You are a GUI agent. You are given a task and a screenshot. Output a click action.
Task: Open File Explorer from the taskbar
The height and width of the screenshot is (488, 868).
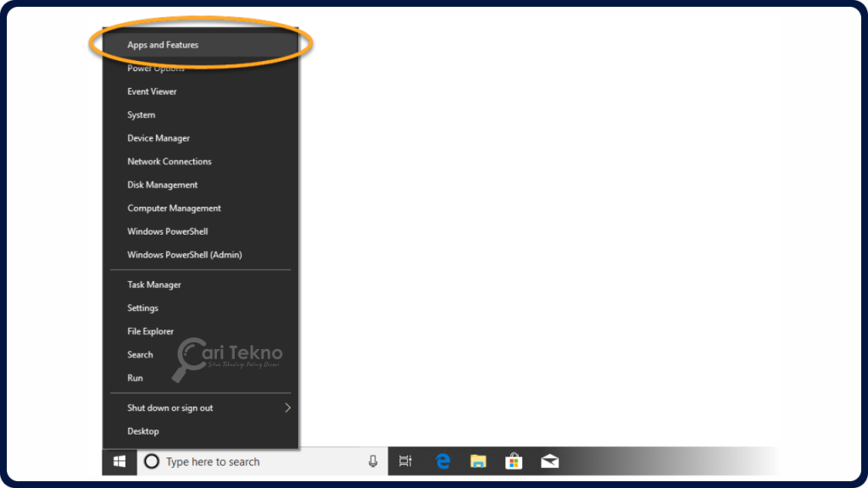pyautogui.click(x=478, y=461)
